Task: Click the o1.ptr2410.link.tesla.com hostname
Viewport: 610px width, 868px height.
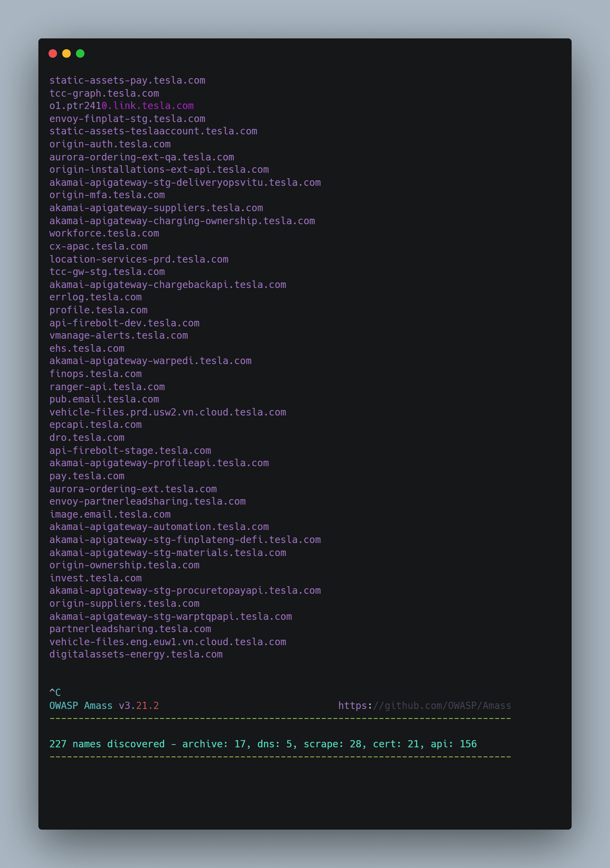Action: click(x=121, y=106)
